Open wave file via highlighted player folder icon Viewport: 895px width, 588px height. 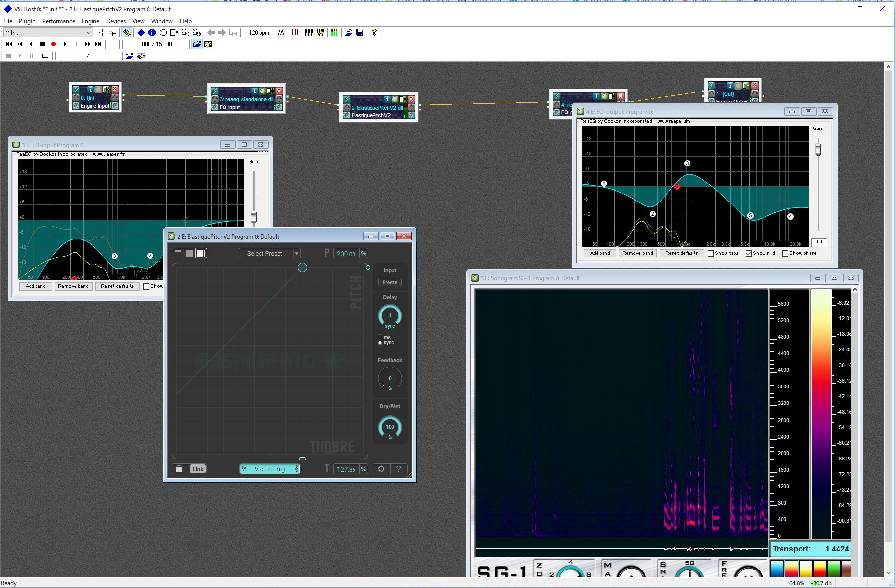tap(197, 44)
